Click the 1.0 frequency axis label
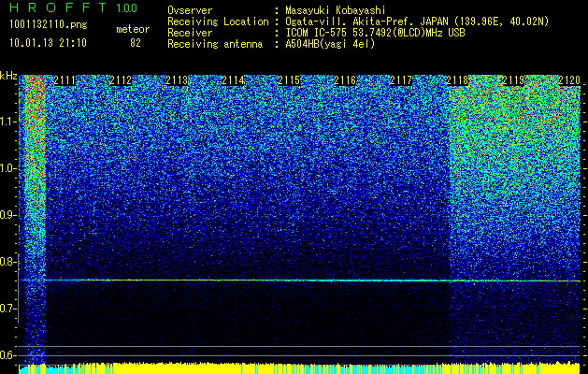 (8, 168)
